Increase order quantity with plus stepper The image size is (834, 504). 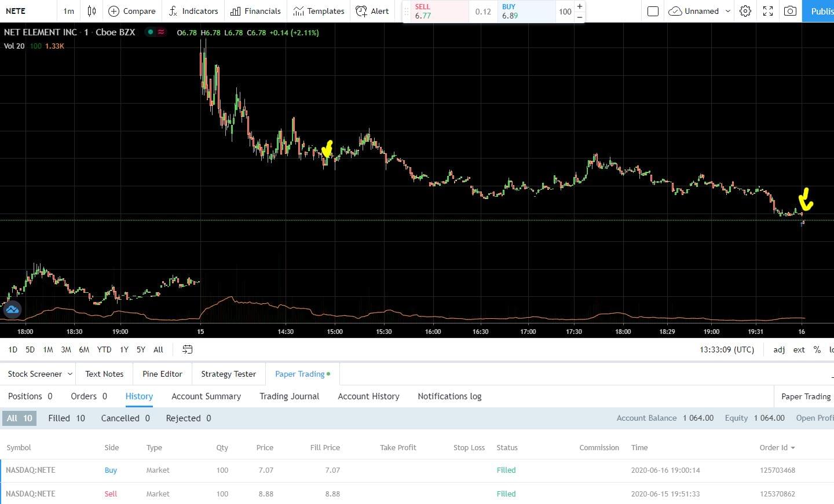click(579, 6)
